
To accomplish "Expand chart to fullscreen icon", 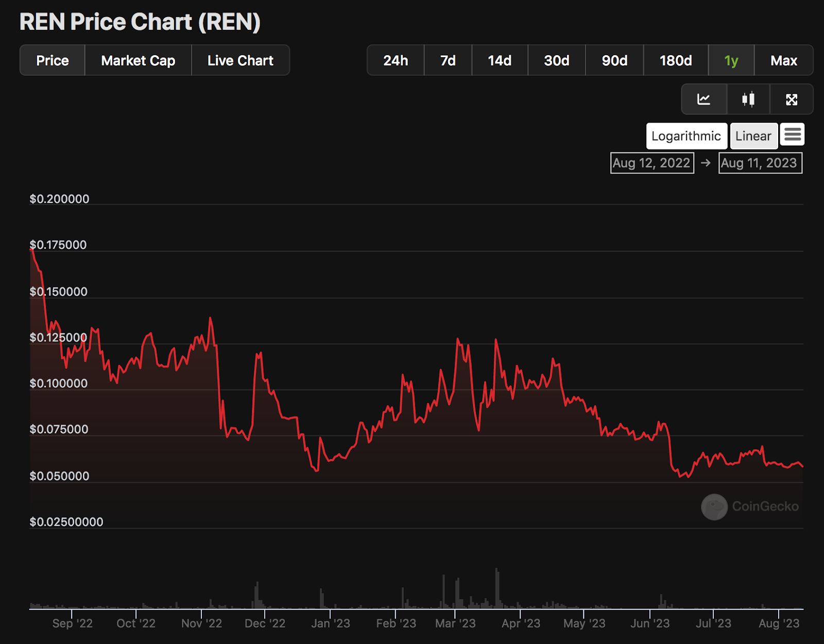I will point(792,99).
